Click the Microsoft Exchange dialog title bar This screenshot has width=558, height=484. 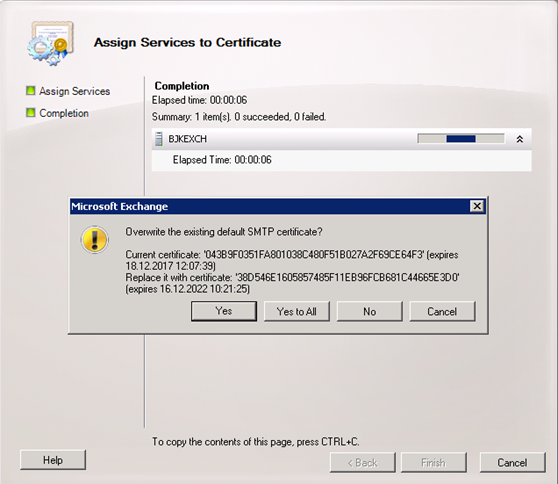(x=270, y=206)
